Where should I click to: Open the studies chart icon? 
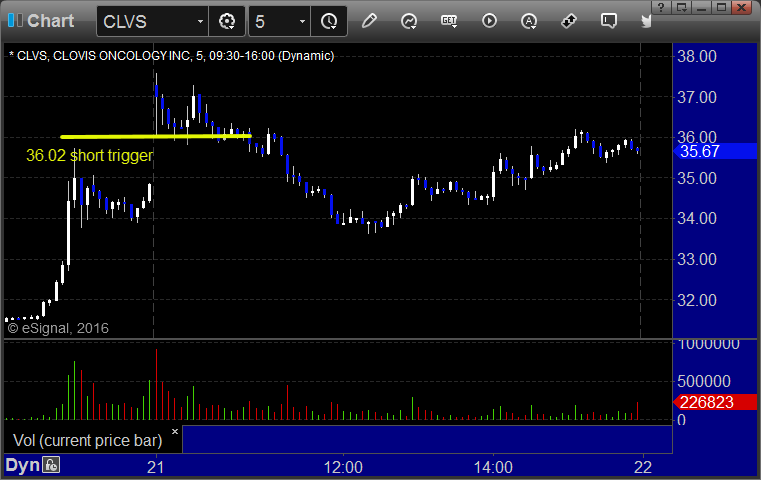click(409, 21)
